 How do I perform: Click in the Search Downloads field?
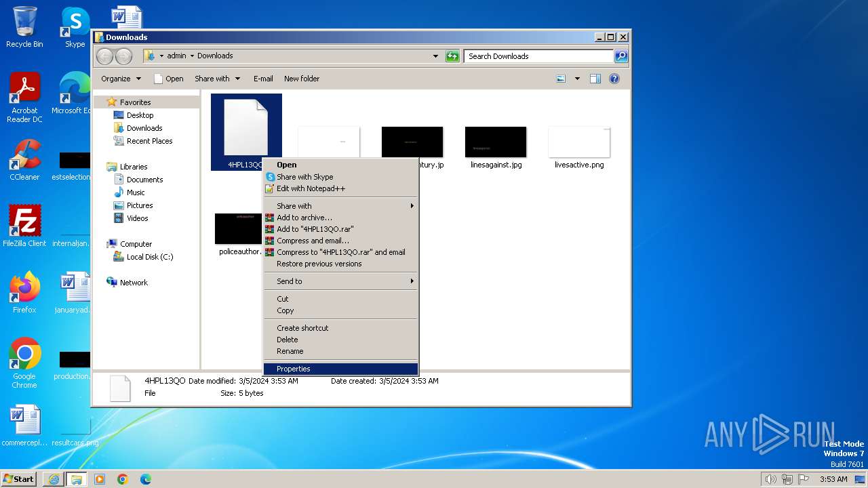(x=539, y=56)
